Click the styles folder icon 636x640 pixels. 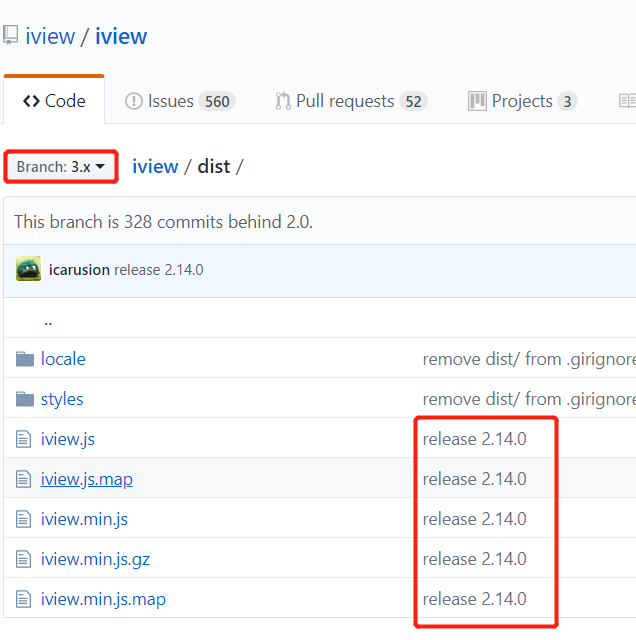pos(25,399)
